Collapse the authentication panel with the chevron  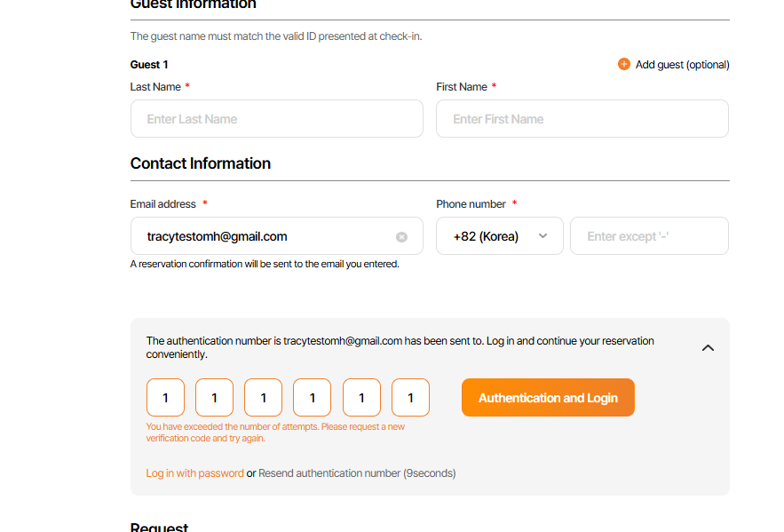(x=708, y=347)
